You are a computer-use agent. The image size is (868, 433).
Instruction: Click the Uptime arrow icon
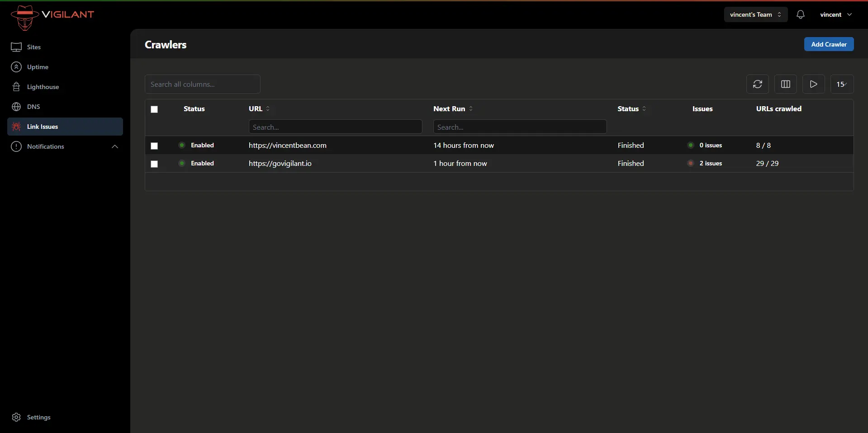pos(16,67)
